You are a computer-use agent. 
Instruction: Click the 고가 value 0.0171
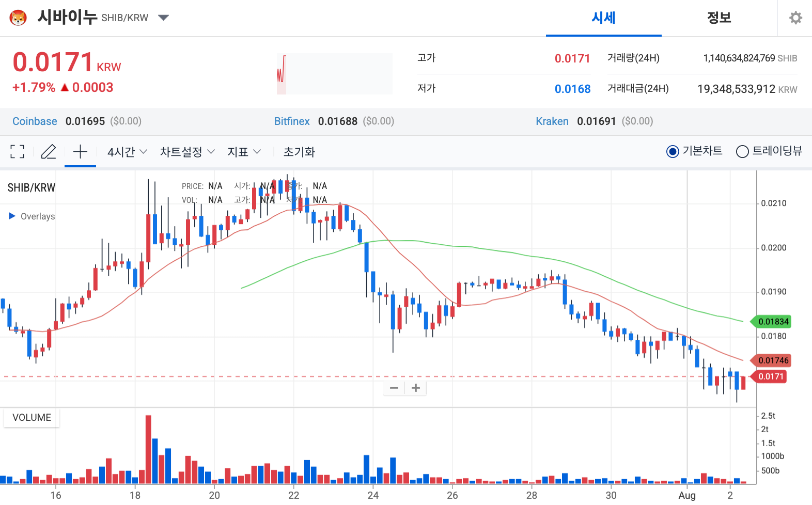point(572,58)
